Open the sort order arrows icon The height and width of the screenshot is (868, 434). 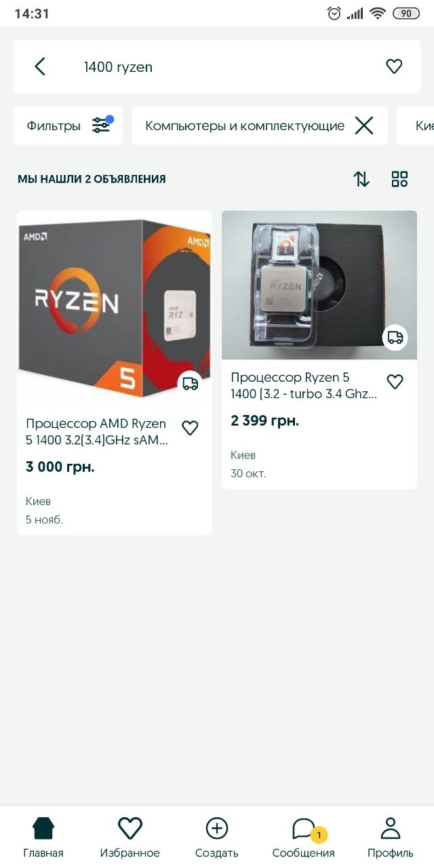(361, 179)
